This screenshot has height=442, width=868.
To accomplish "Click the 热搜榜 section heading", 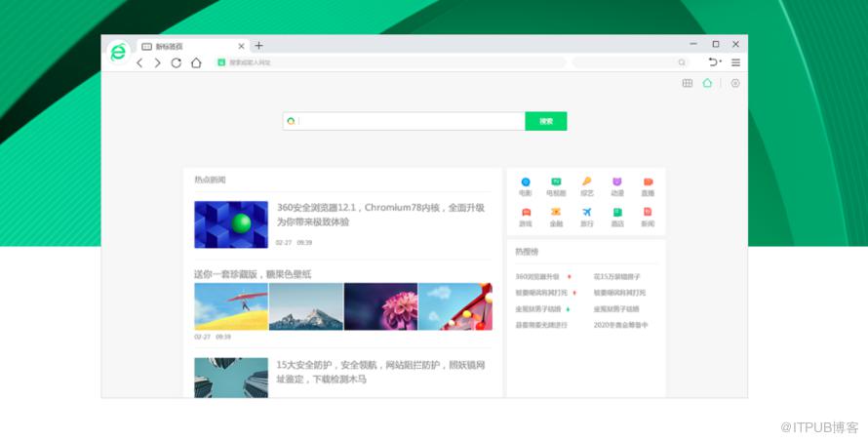I will pyautogui.click(x=527, y=252).
